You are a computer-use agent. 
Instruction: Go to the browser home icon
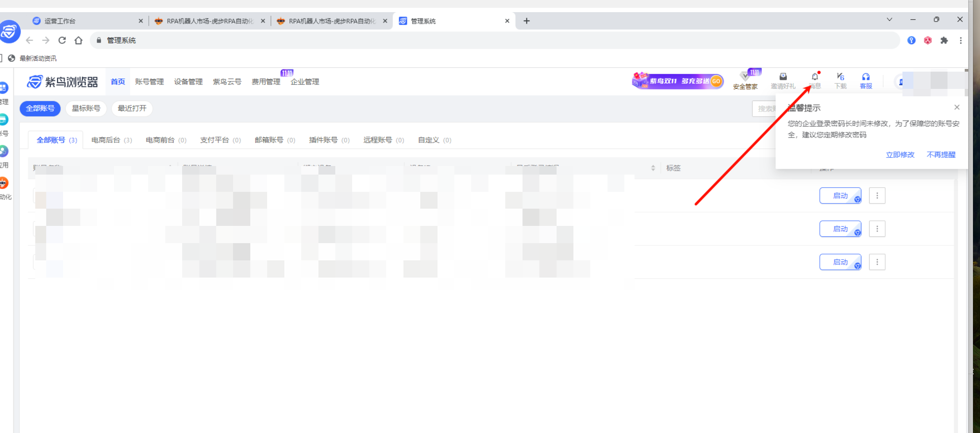(x=78, y=40)
